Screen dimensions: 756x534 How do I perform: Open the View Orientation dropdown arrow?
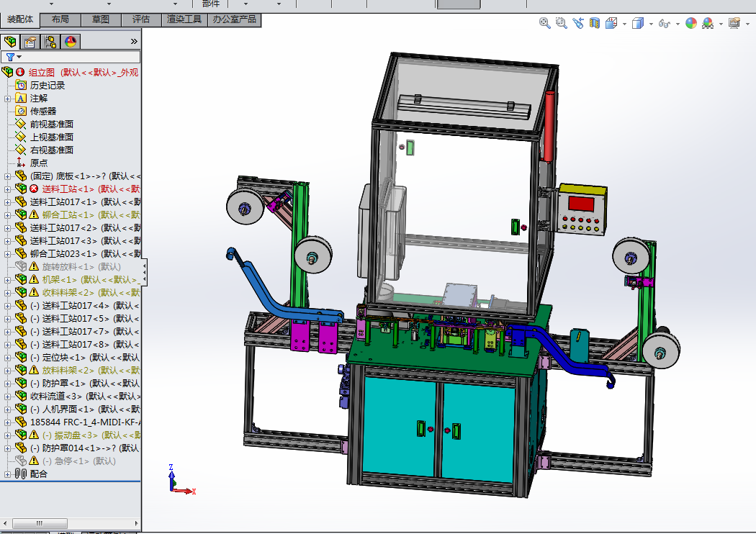point(624,24)
